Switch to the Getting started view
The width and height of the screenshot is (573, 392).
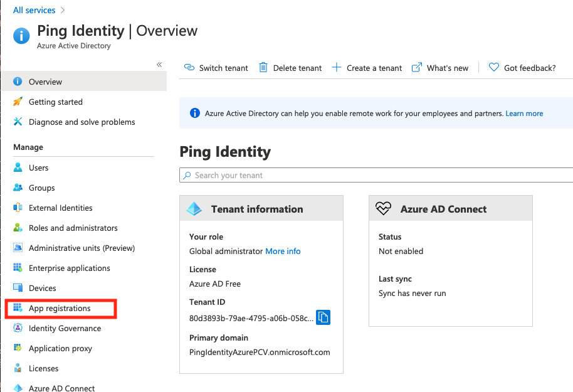55,102
